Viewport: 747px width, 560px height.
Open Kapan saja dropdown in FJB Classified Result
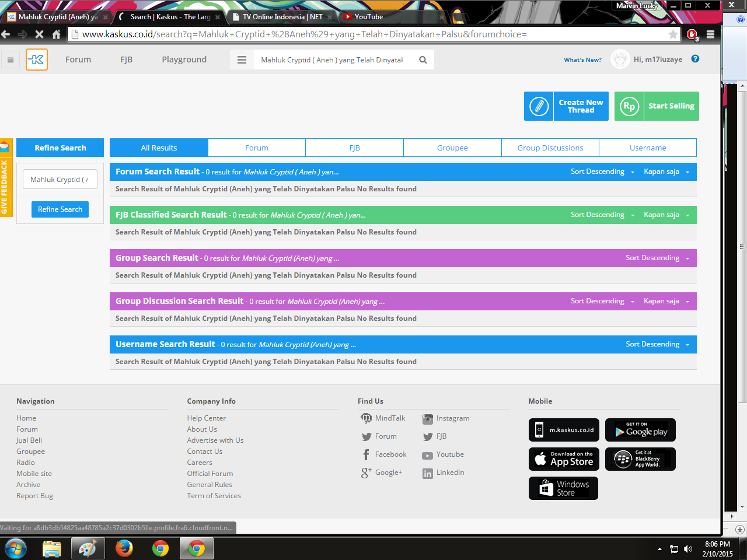coord(666,215)
